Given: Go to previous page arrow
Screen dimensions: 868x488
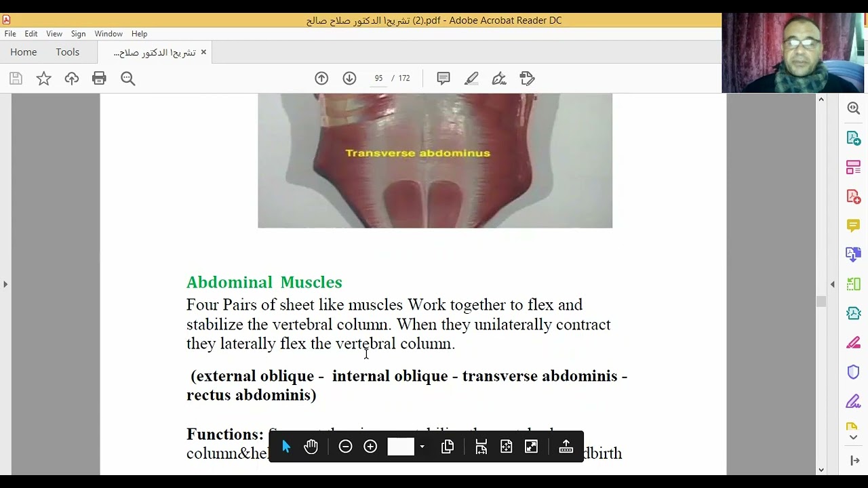Looking at the screenshot, I should (321, 79).
